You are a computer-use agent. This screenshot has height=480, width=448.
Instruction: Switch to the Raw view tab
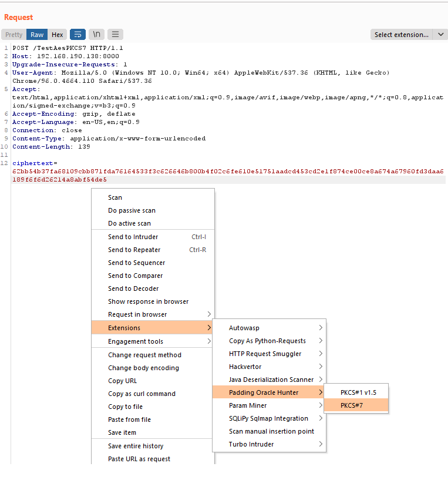click(x=37, y=35)
